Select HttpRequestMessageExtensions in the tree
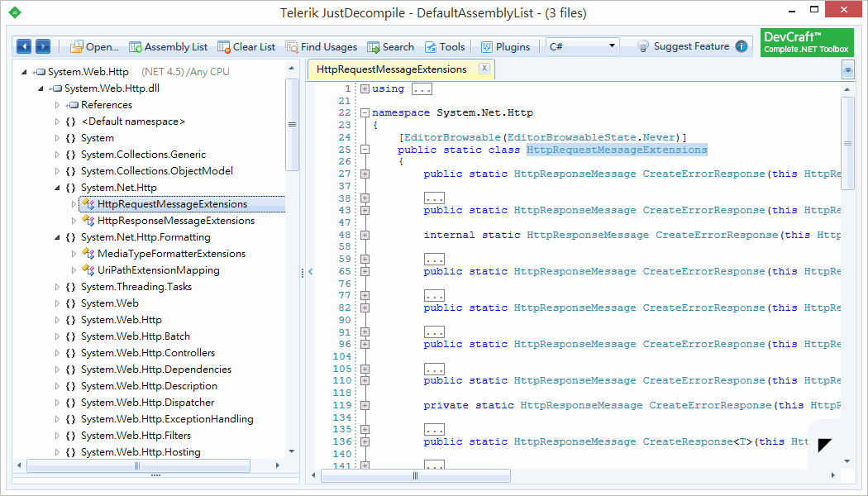The image size is (868, 496). point(172,203)
